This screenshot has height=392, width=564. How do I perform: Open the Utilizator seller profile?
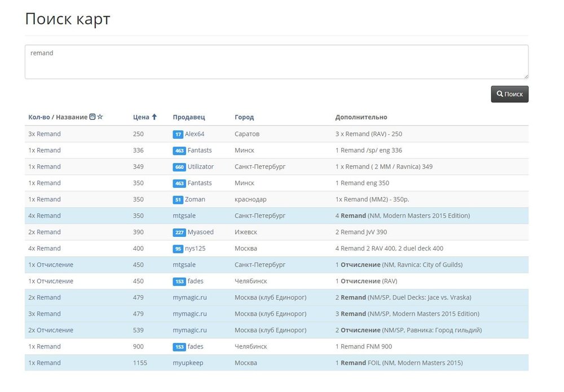pos(201,166)
